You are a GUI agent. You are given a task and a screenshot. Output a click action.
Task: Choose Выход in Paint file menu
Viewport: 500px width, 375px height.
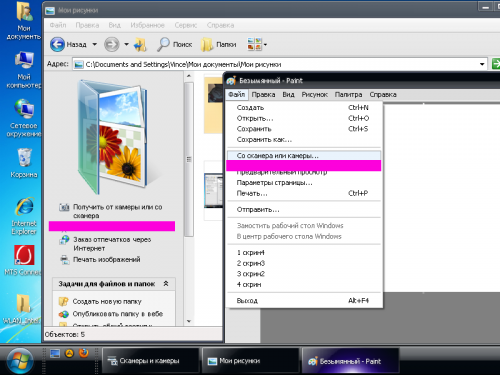point(304,301)
